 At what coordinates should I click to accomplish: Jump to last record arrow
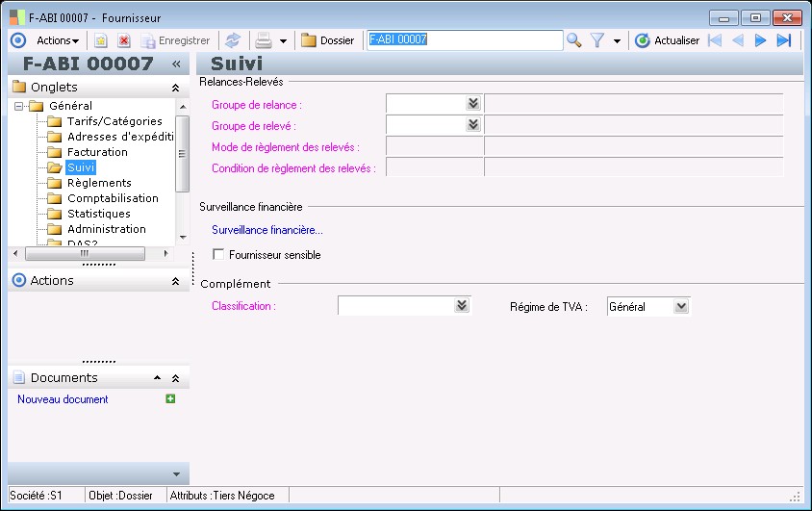click(x=784, y=40)
